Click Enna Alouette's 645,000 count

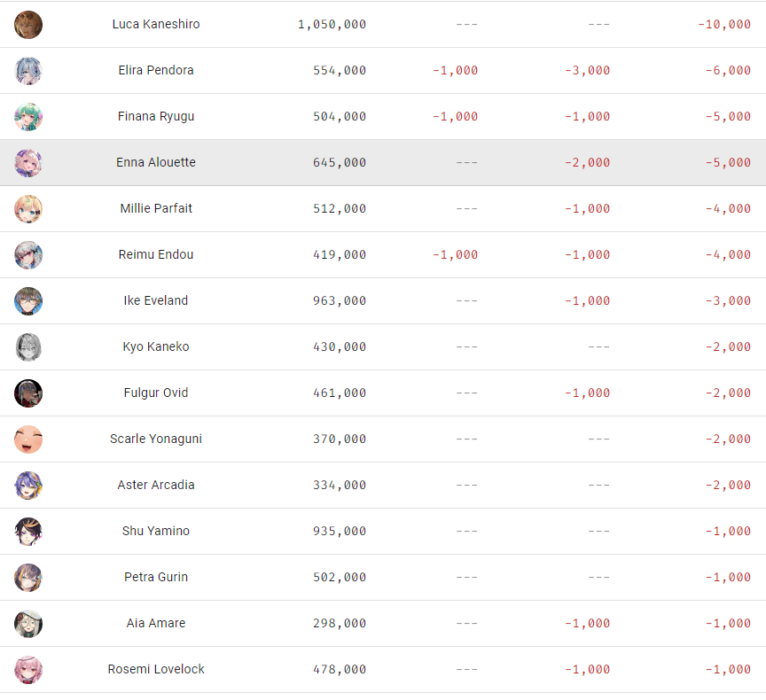[x=340, y=162]
